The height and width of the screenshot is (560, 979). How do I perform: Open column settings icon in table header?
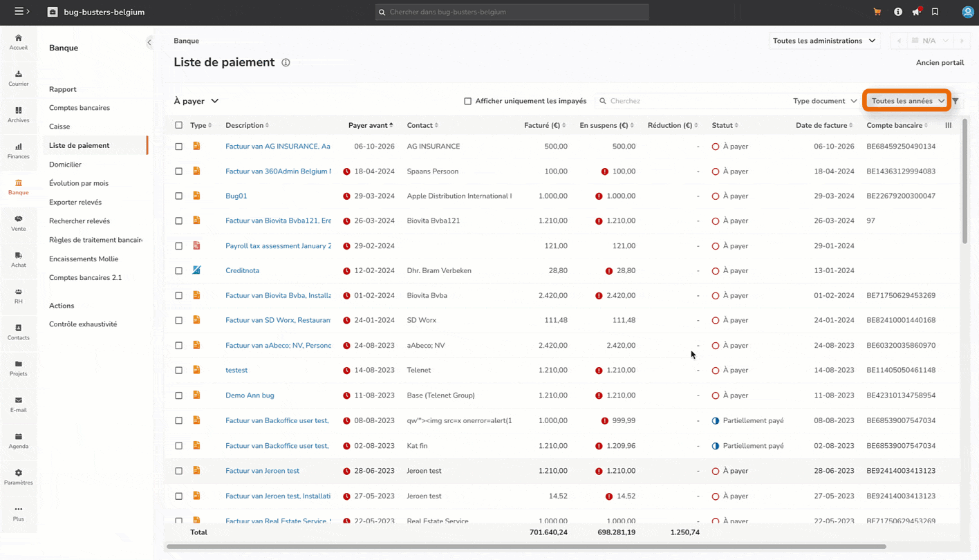(948, 125)
